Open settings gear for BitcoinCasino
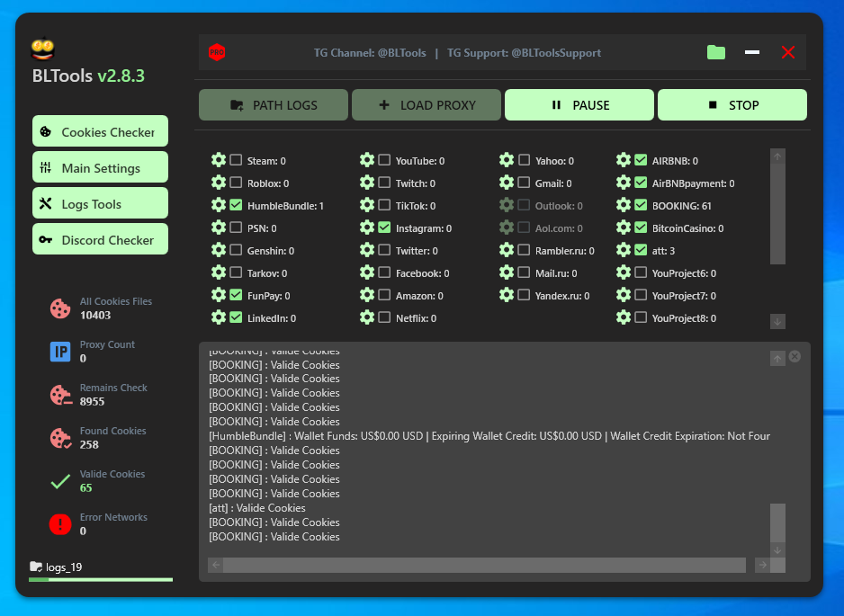The image size is (844, 616). click(624, 228)
